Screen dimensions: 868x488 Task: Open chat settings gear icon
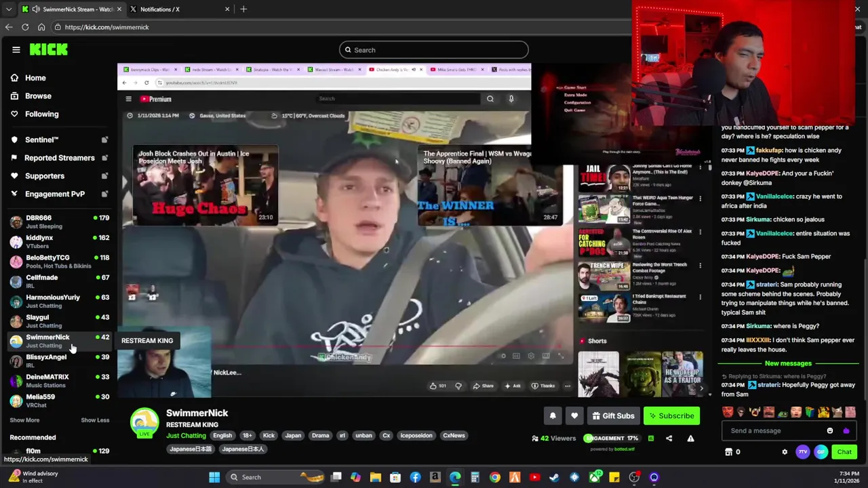pos(785,452)
